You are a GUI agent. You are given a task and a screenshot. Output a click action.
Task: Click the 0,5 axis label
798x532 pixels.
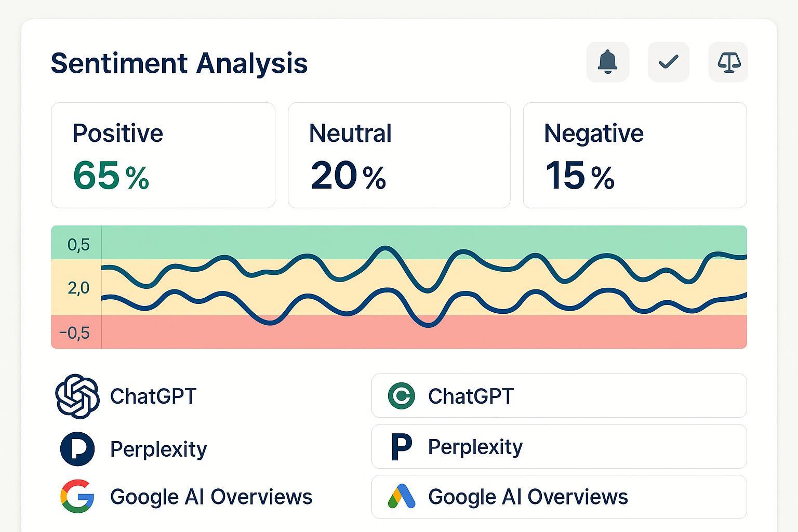tap(78, 245)
